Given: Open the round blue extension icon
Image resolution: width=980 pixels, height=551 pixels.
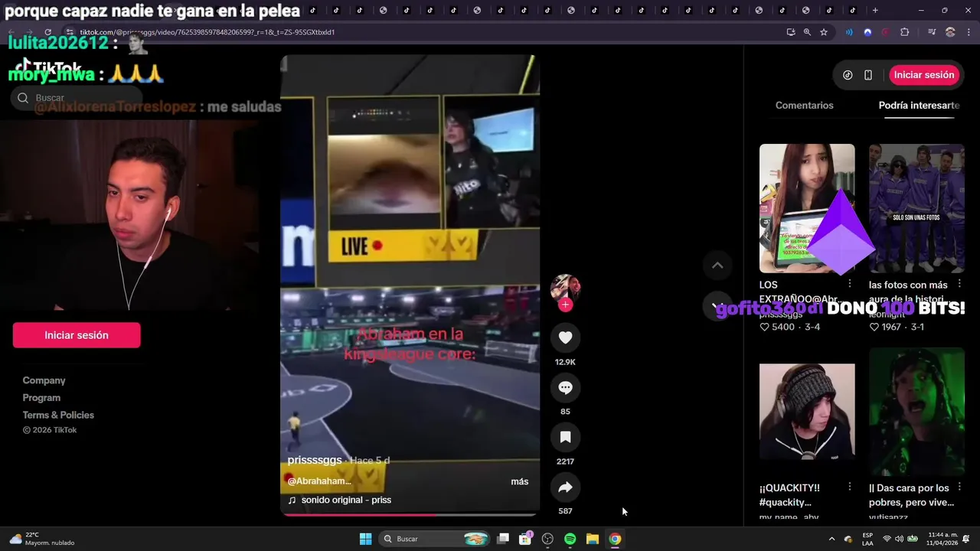Looking at the screenshot, I should [x=867, y=32].
